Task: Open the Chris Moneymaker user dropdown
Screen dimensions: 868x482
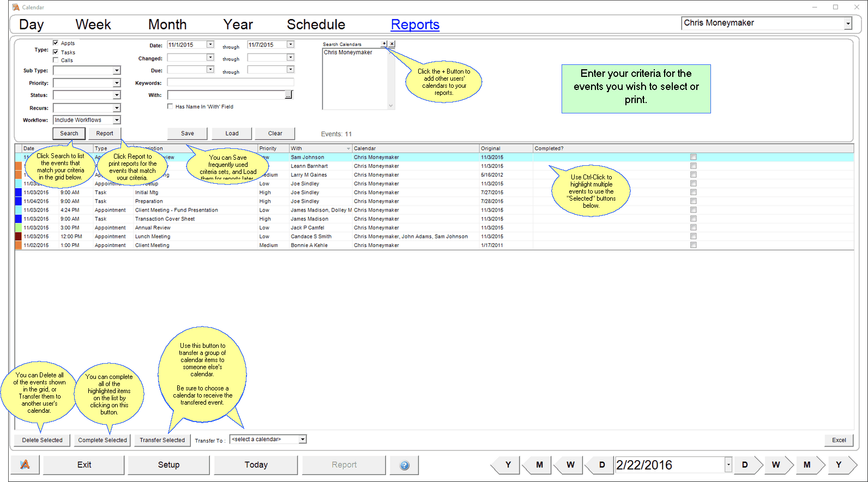Action: click(848, 23)
